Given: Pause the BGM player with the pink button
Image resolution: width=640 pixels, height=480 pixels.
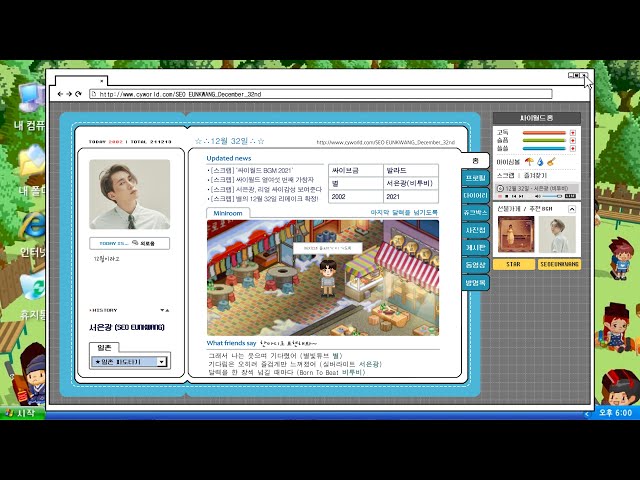Looking at the screenshot, I should coord(500,196).
